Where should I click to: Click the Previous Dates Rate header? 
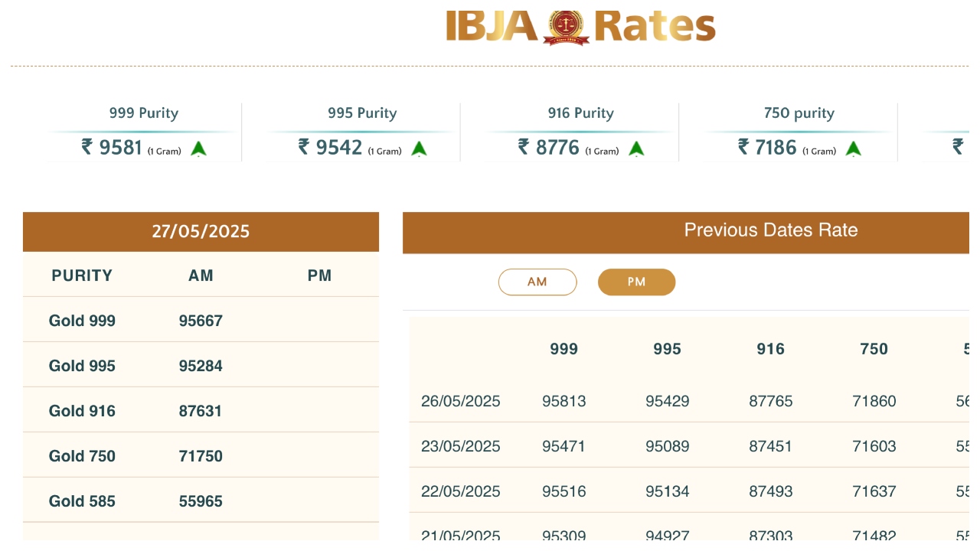[x=770, y=230]
